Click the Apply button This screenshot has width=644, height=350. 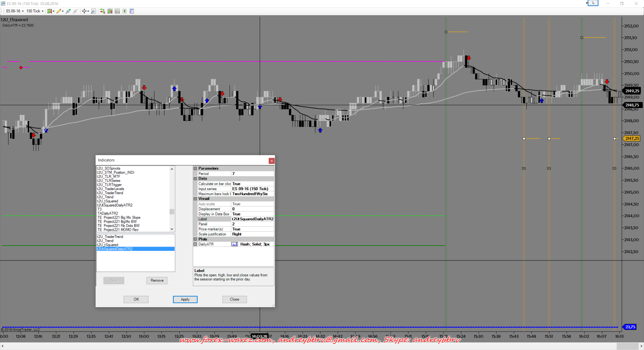[185, 299]
